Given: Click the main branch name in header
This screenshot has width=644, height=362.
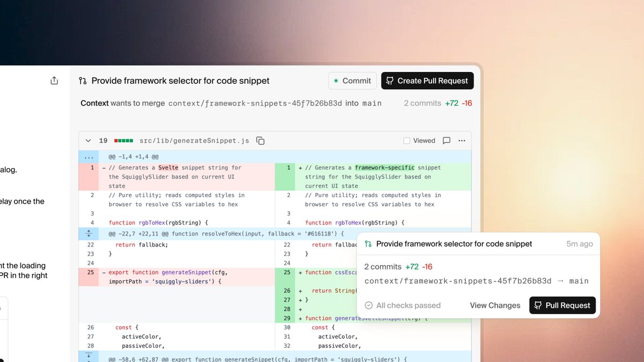Looking at the screenshot, I should point(372,103).
